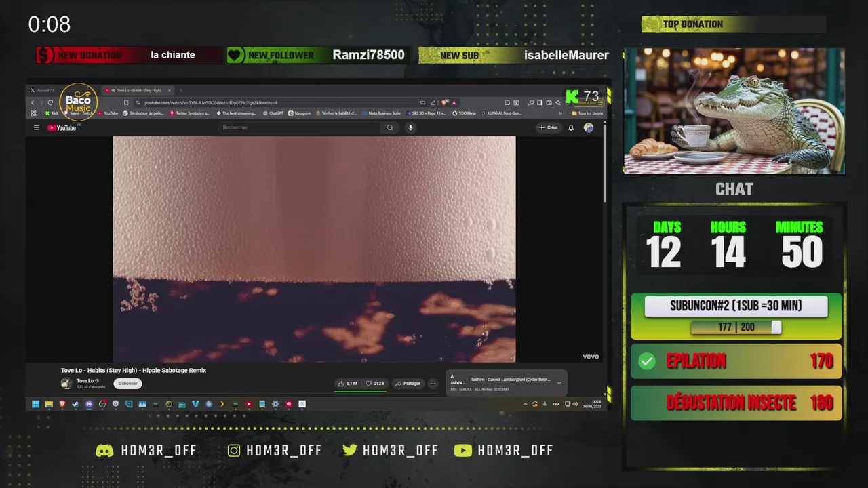The image size is (868, 488).
Task: Click the taskbar clock and date
Action: click(x=592, y=404)
